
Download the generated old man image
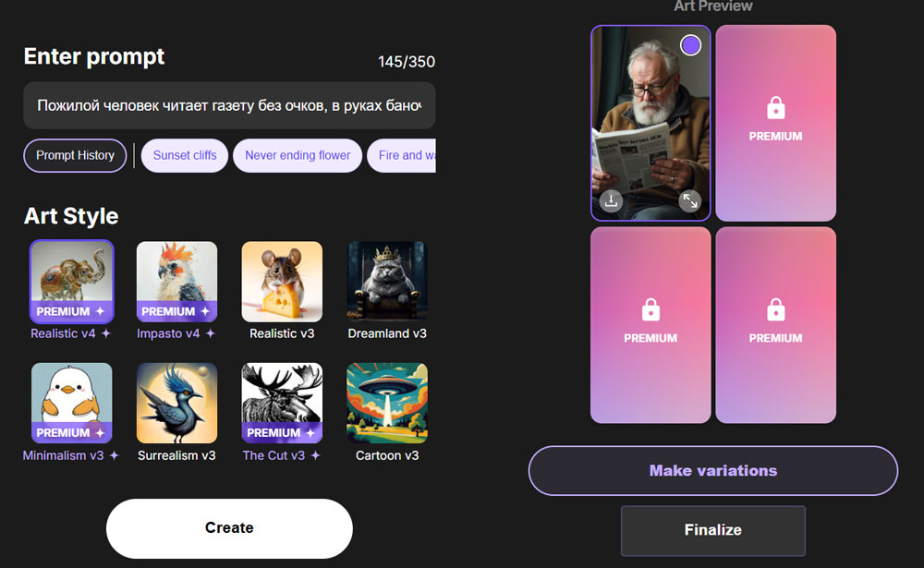click(611, 201)
